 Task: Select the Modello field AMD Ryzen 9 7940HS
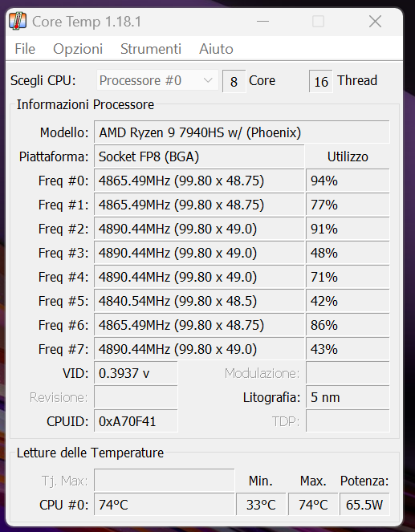click(x=242, y=132)
